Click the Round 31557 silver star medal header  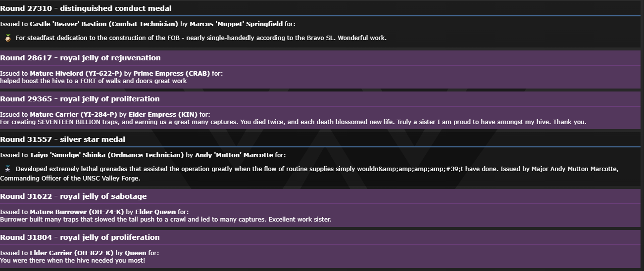click(62, 139)
